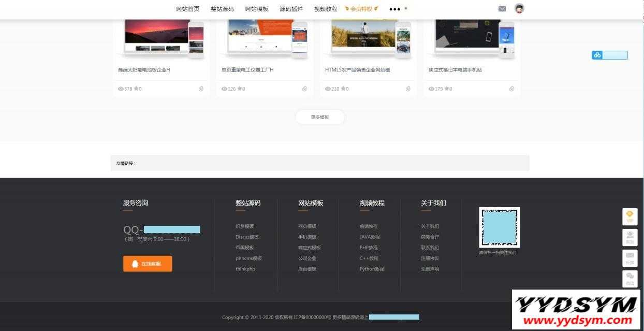Click the user avatar in top bar

pyautogui.click(x=519, y=9)
